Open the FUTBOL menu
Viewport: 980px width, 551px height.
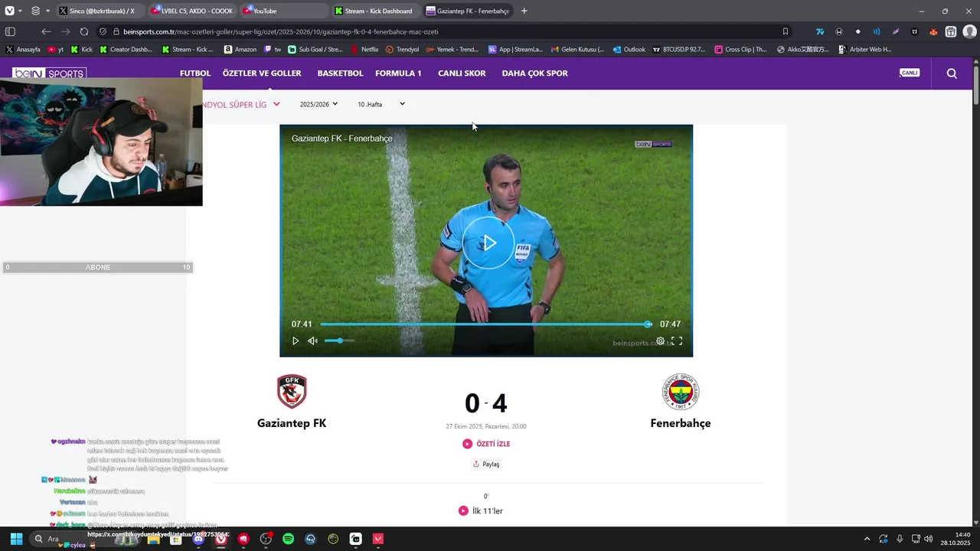click(195, 73)
